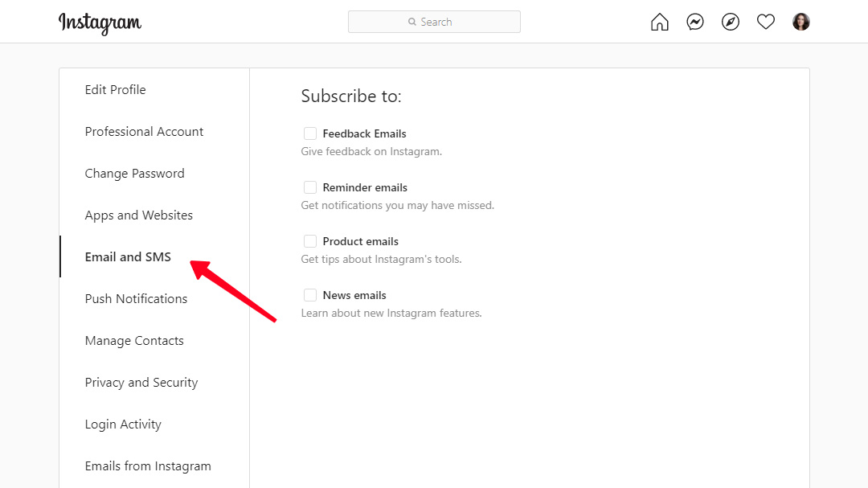
Task: Select Email and SMS section
Action: click(x=128, y=257)
